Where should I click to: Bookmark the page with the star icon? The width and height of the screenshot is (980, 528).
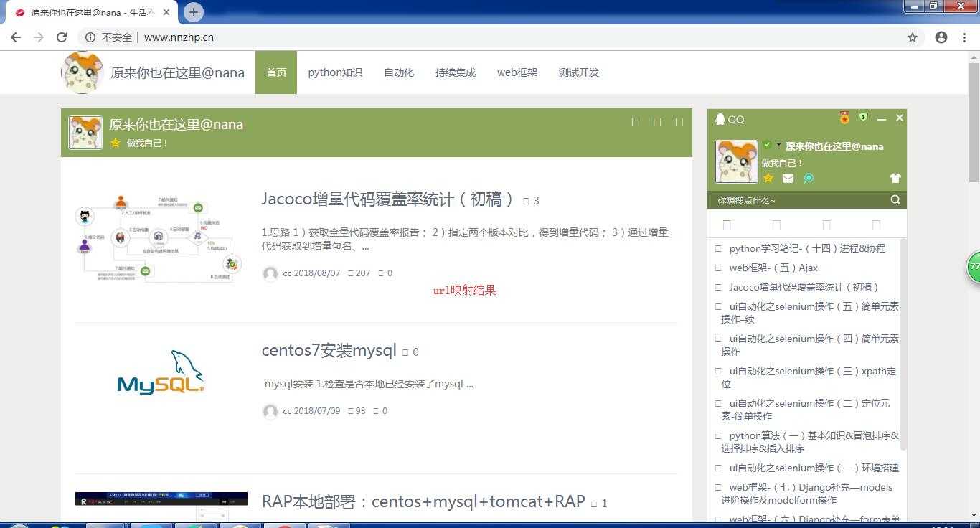tap(913, 37)
